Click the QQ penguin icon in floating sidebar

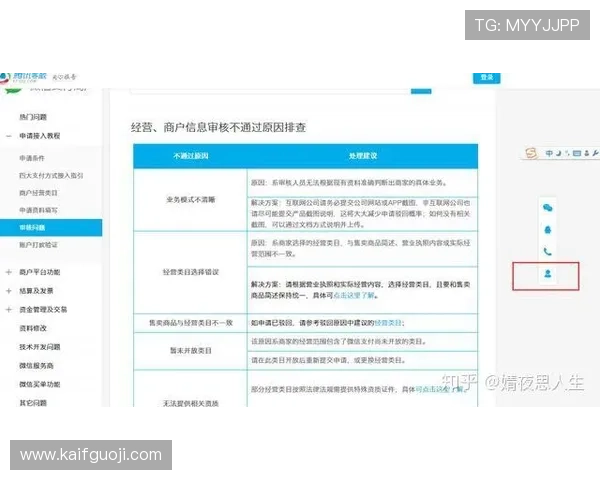[x=548, y=230]
